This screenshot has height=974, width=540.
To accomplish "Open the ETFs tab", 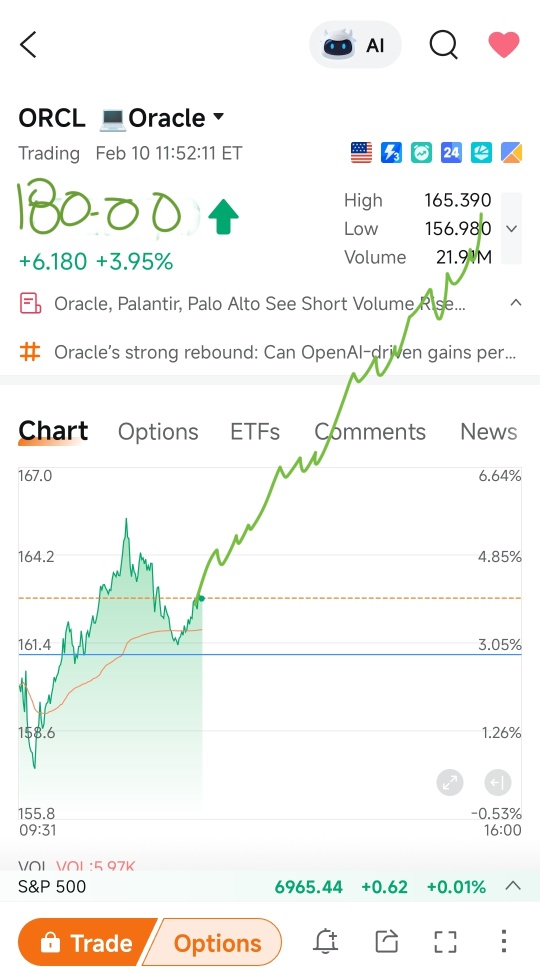I will 255,432.
